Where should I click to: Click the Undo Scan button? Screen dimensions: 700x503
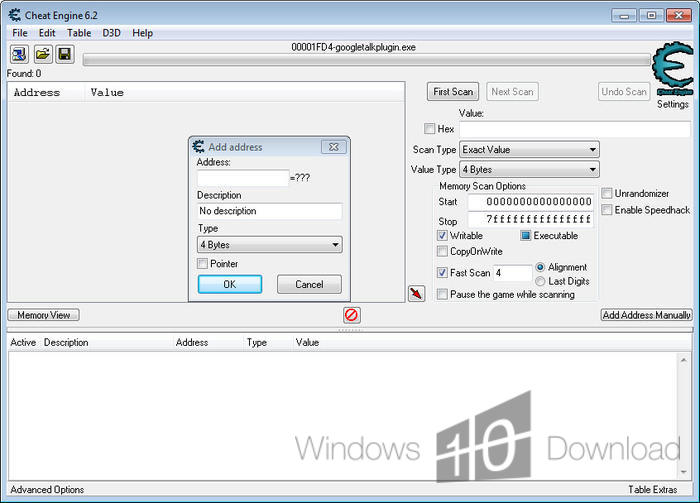(x=624, y=91)
